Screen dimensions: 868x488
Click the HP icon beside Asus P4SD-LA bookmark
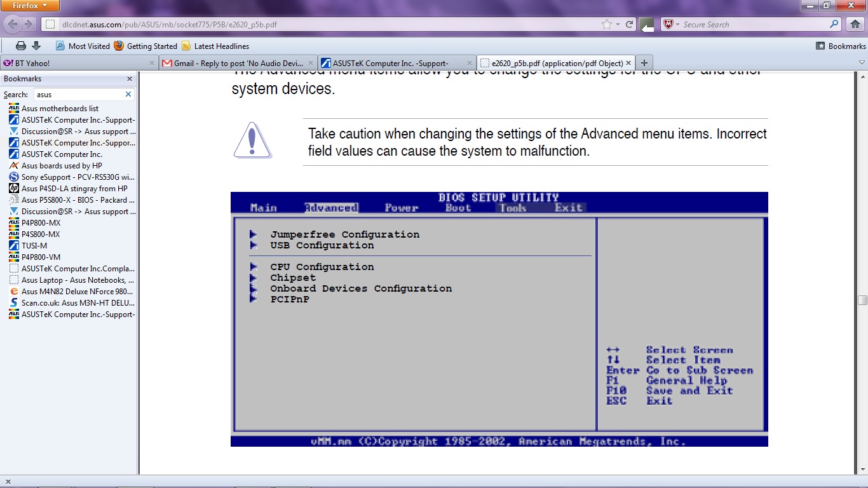tap(14, 189)
